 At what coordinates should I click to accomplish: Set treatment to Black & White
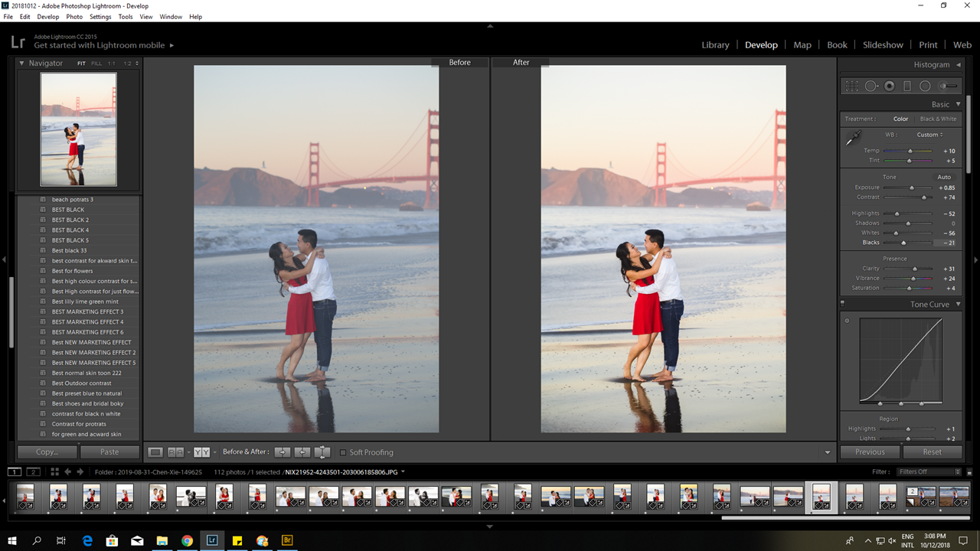(938, 119)
